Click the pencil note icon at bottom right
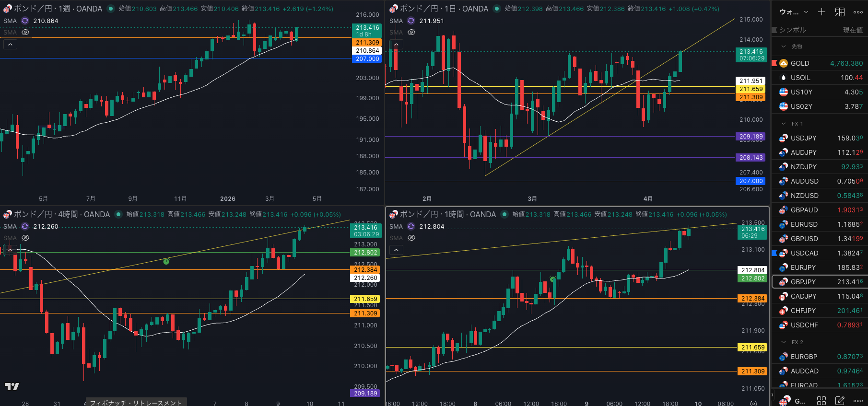The width and height of the screenshot is (868, 406). pos(840,400)
